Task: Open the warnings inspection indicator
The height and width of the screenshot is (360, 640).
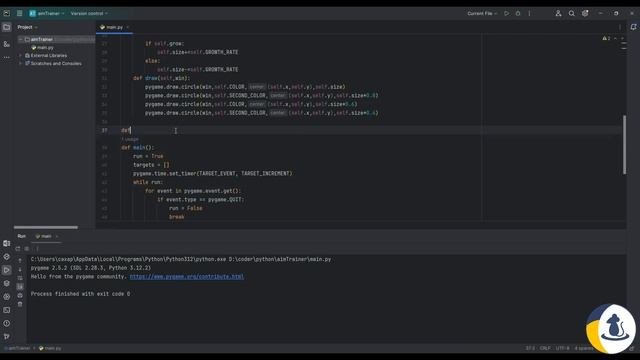Action: tap(606, 38)
